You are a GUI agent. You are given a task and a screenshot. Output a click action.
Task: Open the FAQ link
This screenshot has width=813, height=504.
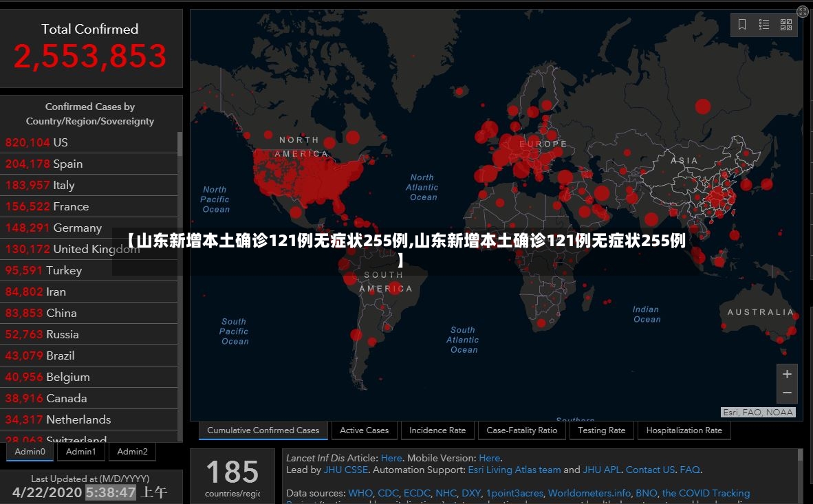(x=690, y=470)
